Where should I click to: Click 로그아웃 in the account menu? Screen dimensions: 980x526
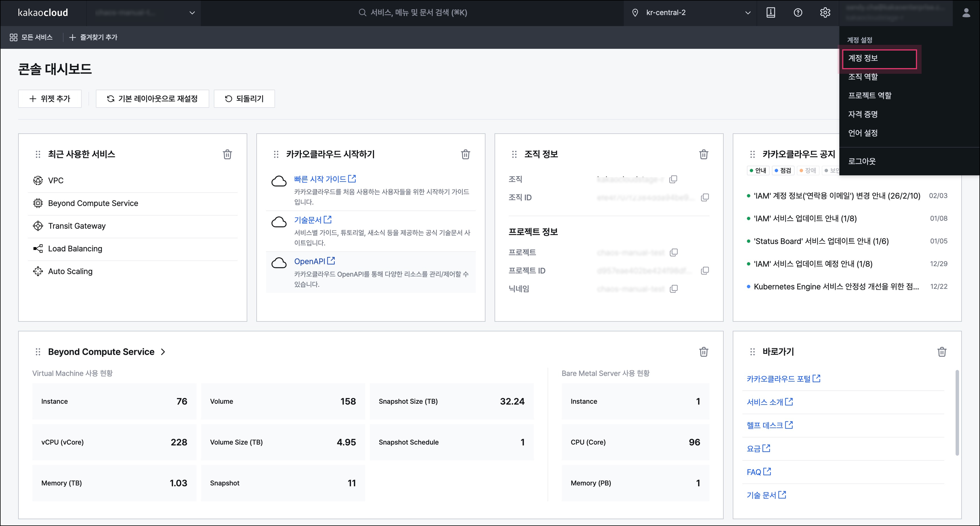click(x=862, y=161)
